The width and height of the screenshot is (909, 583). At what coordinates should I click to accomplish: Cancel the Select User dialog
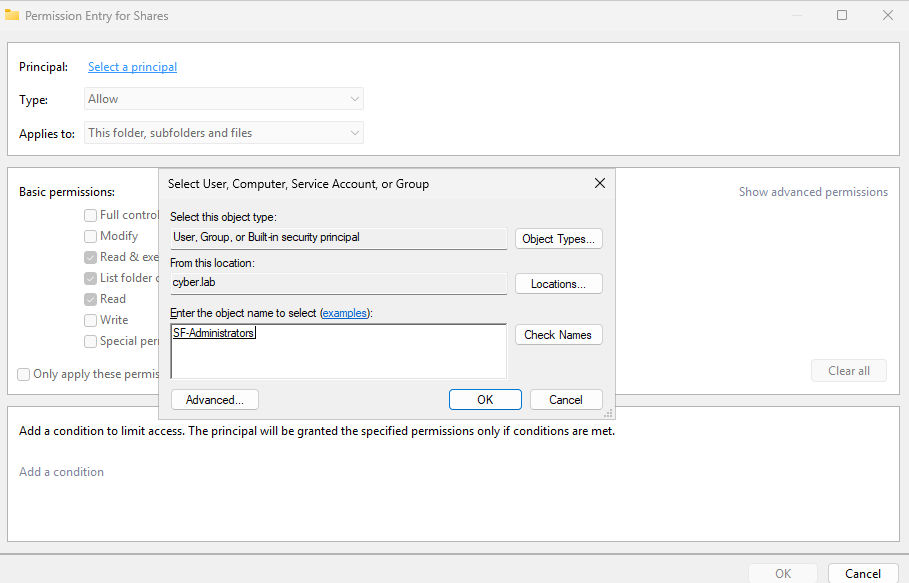click(566, 400)
